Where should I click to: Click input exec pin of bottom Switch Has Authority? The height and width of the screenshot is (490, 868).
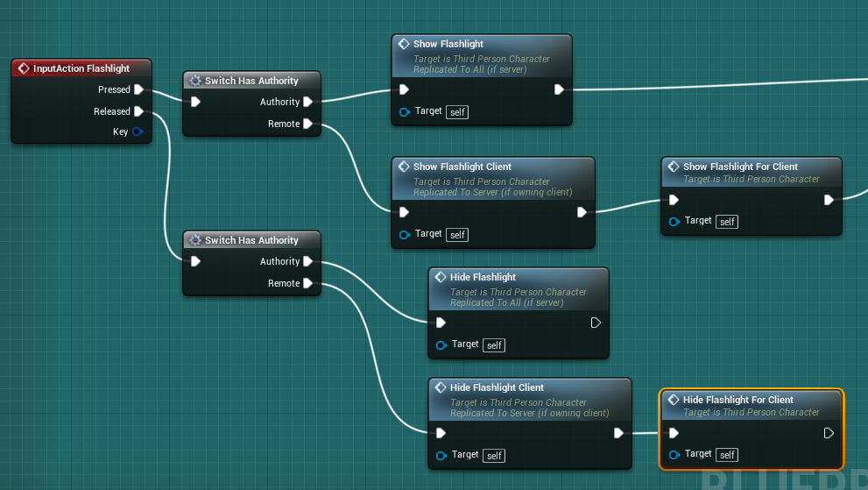[x=195, y=261]
